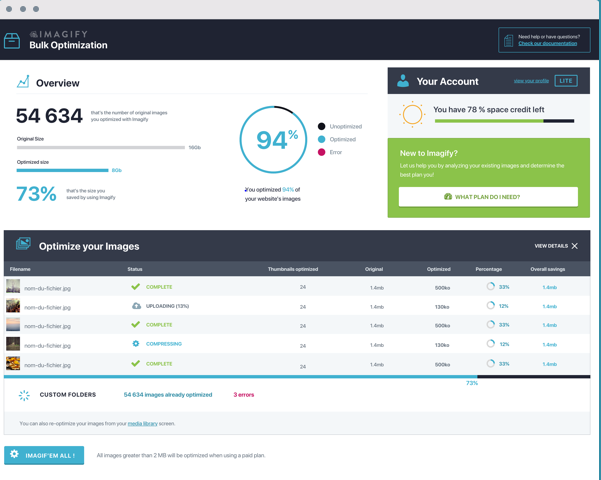The image size is (601, 480).
Task: Click the second row 12% pie icon
Action: click(x=491, y=306)
